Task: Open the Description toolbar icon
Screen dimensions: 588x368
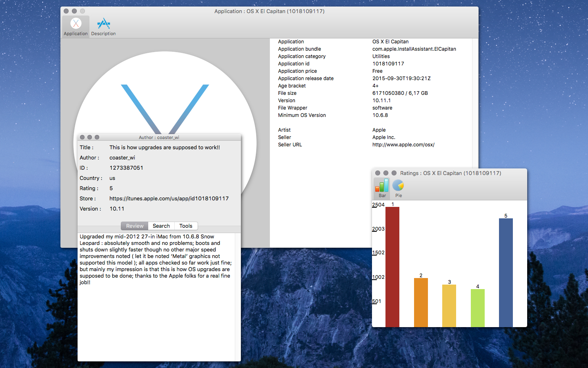Action: click(103, 27)
